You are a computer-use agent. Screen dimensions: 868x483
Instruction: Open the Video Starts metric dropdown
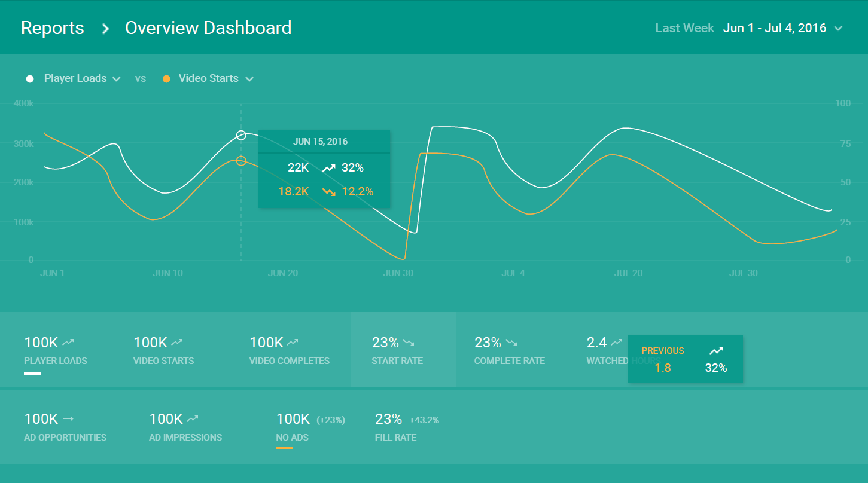coord(251,78)
